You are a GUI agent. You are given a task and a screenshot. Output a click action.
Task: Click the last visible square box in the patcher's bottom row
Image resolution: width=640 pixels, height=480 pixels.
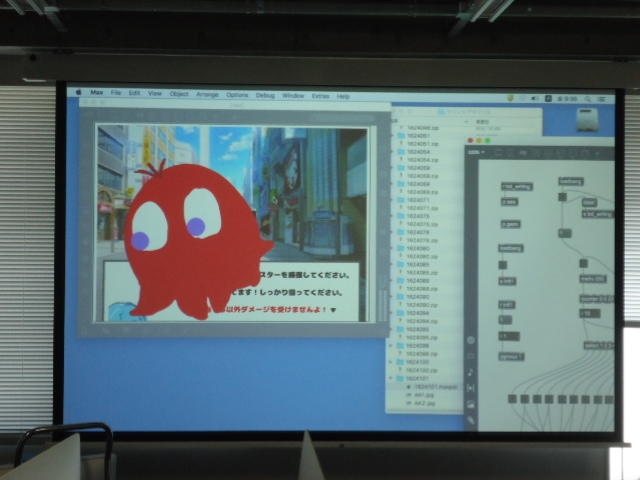point(609,400)
